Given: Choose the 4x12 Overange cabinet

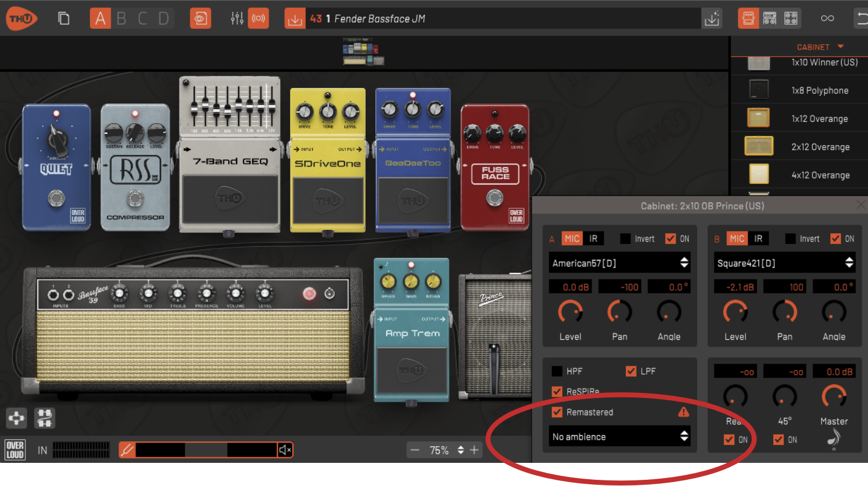Looking at the screenshot, I should click(x=800, y=174).
